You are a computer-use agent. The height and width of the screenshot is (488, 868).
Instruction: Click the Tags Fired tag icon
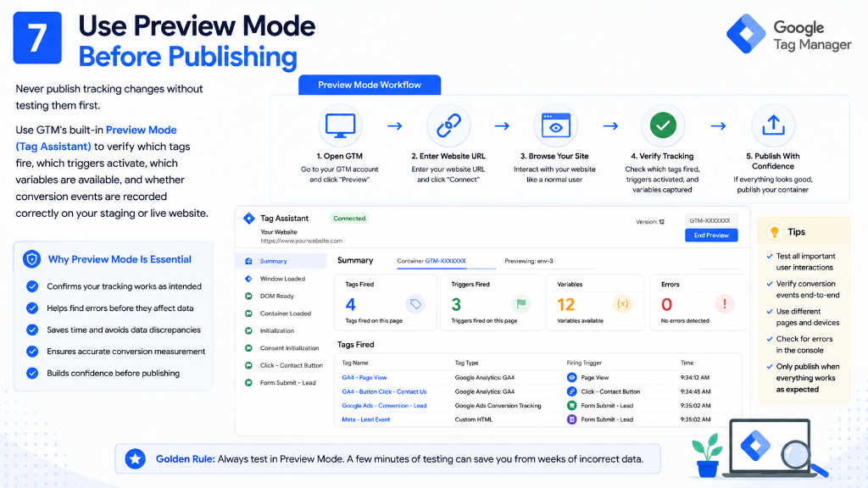[415, 304]
